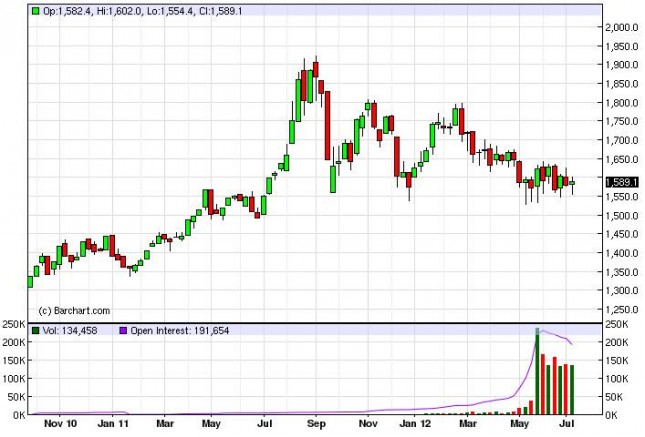Click the 'Nov 10' date axis label
Viewport: 645px width, 437px height.
coord(60,424)
